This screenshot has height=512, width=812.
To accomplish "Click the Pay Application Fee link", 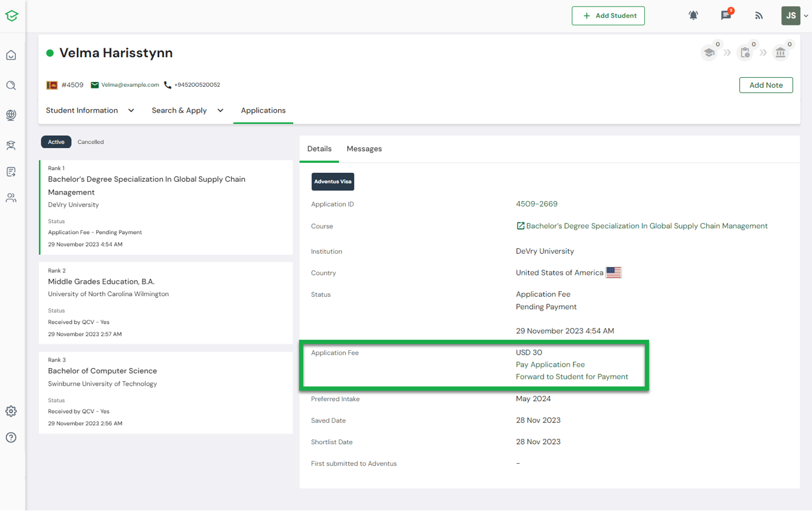I will 549,365.
